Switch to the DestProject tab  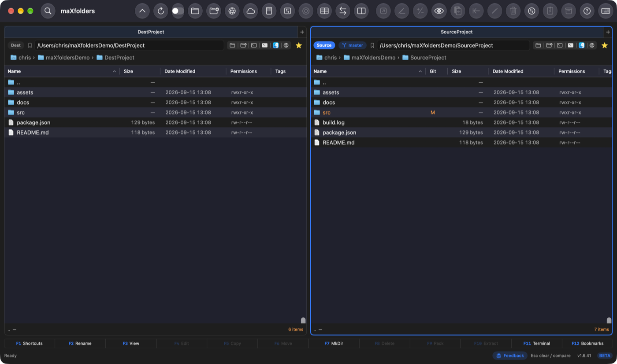[151, 32]
